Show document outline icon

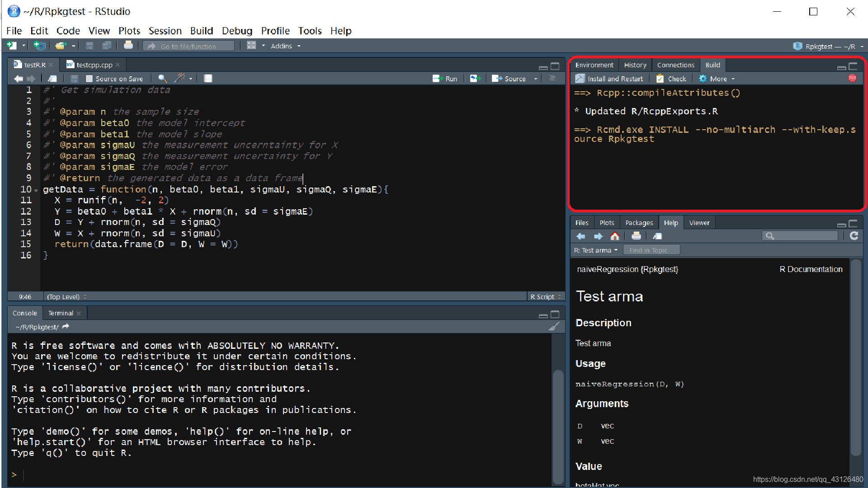(552, 79)
